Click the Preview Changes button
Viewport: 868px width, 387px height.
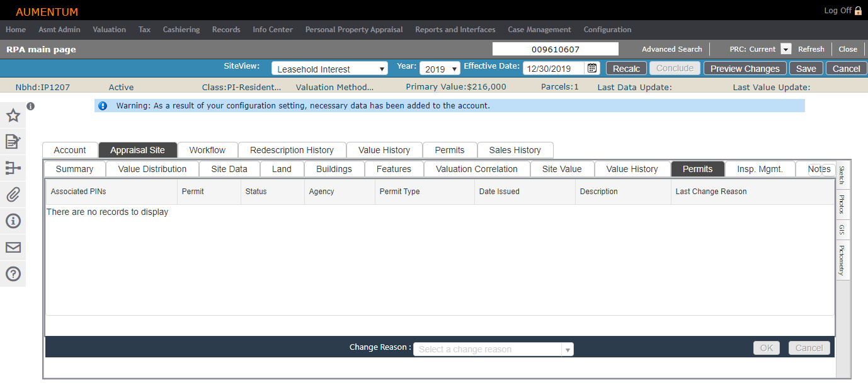coord(745,69)
